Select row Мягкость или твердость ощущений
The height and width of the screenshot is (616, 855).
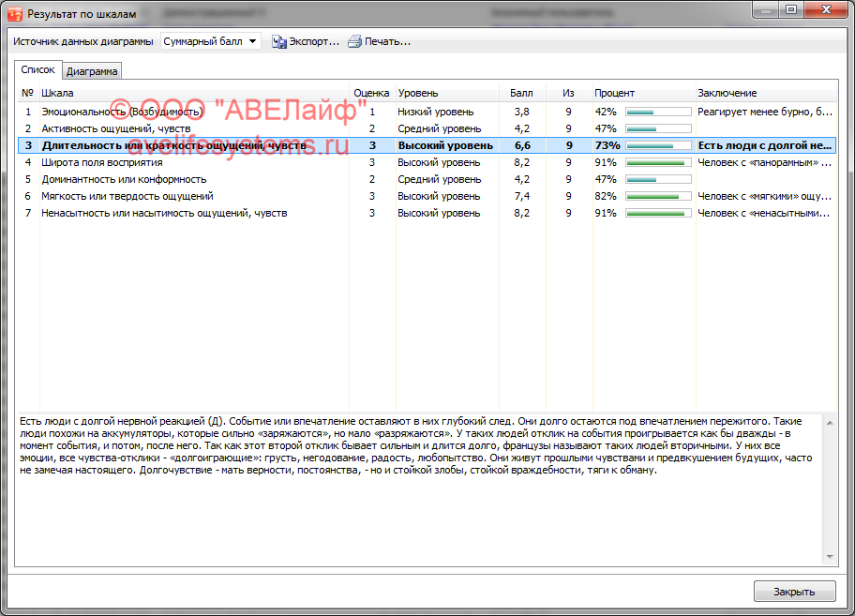tap(127, 196)
